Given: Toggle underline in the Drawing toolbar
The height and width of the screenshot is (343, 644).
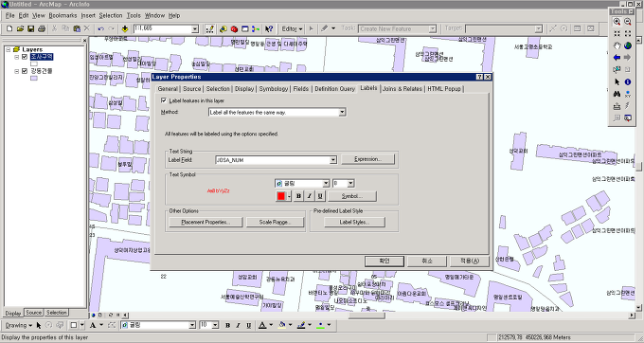Looking at the screenshot, I should coord(248,325).
